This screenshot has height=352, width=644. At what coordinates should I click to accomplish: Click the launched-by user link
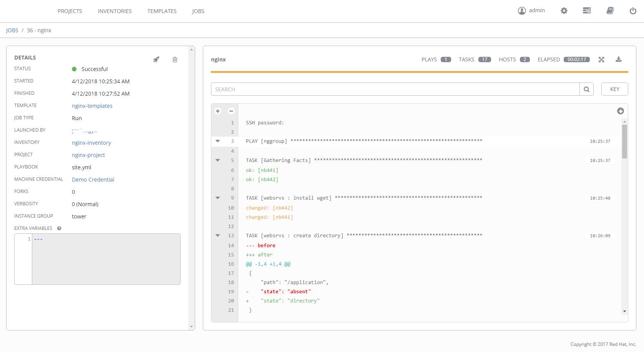point(84,131)
